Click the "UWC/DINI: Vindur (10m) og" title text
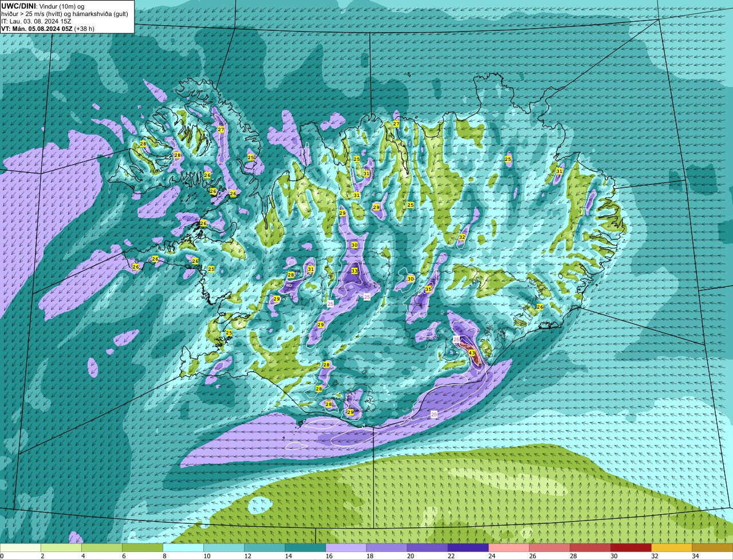Viewport: 733px width, 560px height. coord(43,6)
